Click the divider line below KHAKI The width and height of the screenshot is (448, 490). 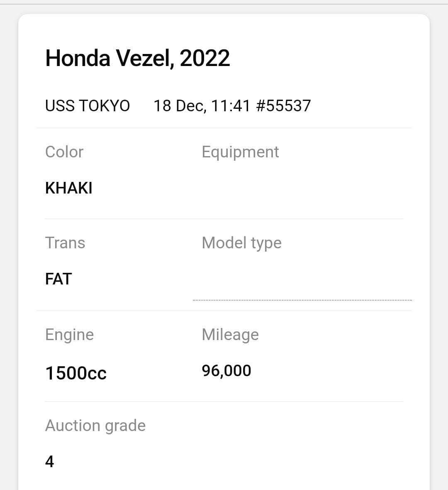click(224, 219)
